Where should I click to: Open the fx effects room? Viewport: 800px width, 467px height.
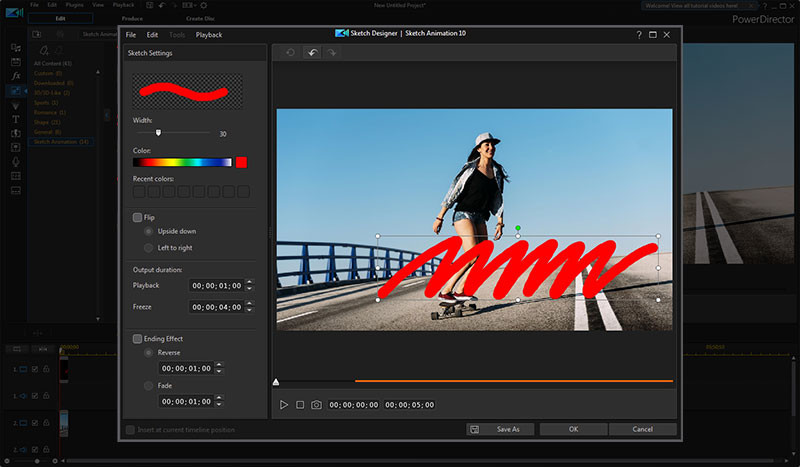click(16, 76)
